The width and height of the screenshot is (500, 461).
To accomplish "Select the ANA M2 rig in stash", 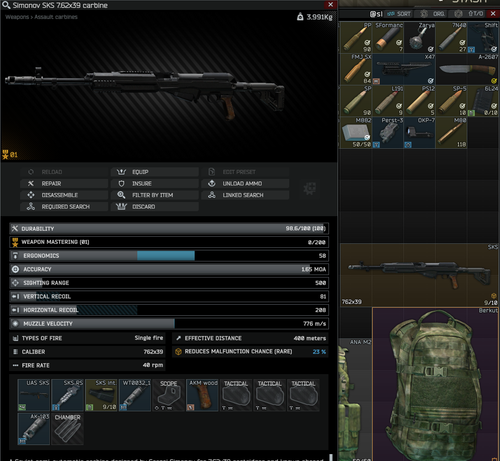I will pyautogui.click(x=355, y=400).
